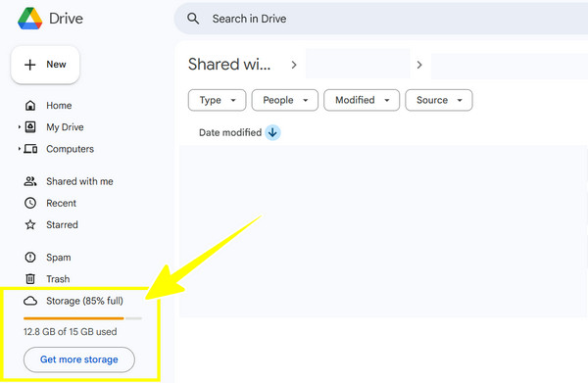Open the Starred items list
Screen dimensions: 588x383
[62, 225]
